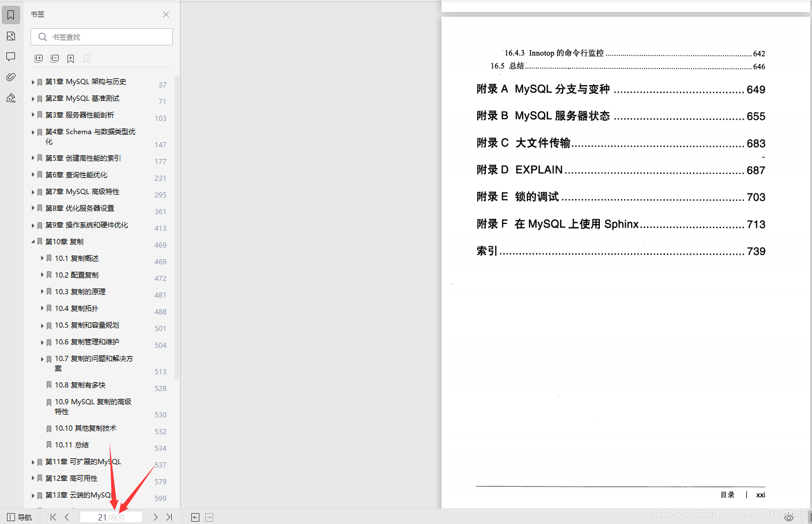
Task: Click 附录 B MySQL 服务器状态 entry
Action: click(621, 116)
